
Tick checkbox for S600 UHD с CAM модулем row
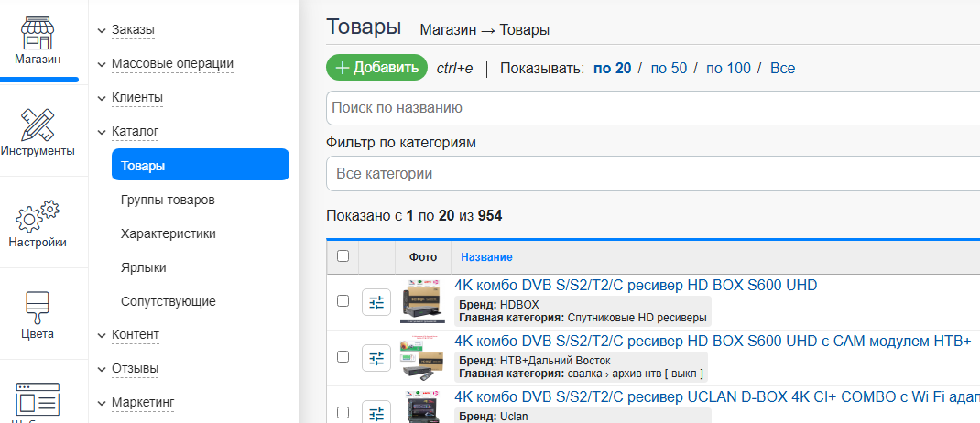343,357
